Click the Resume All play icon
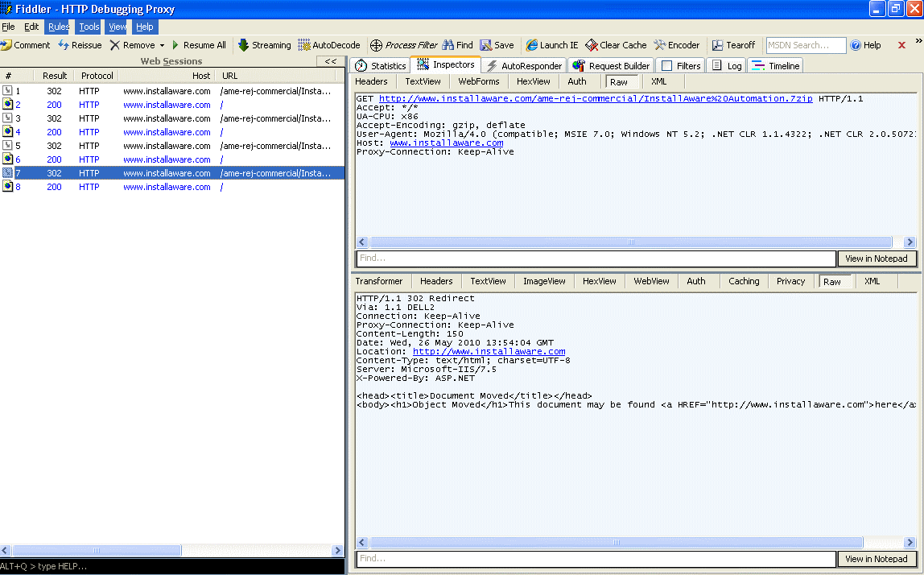Viewport: 924px width, 575px height. point(175,45)
